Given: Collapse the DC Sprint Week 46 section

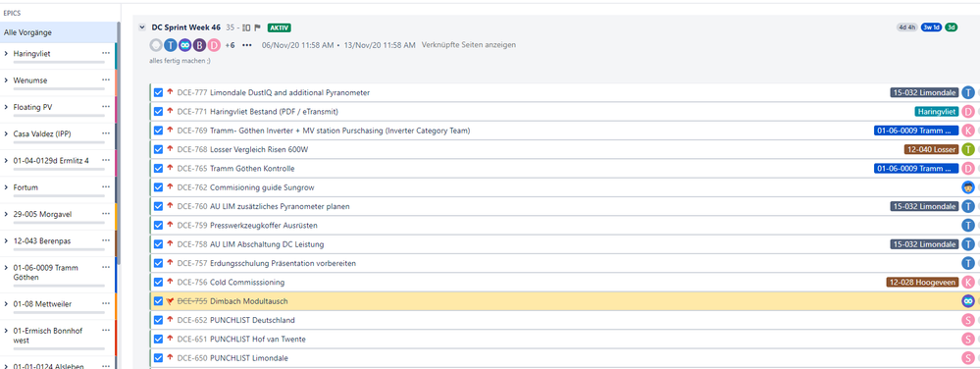Looking at the screenshot, I should (142, 27).
